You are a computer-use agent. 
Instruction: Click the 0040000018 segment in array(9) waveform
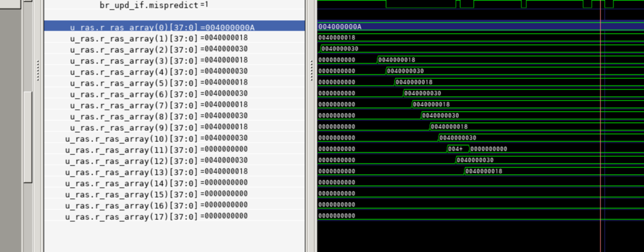click(x=449, y=127)
